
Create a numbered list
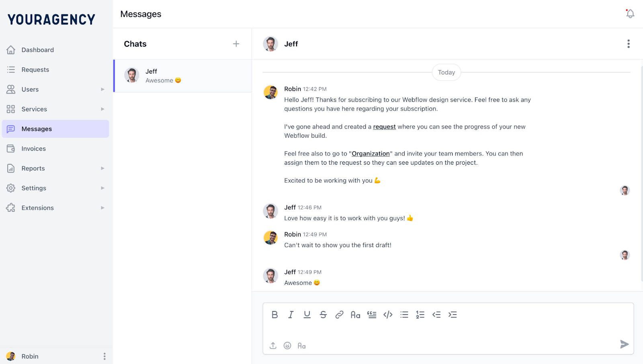(x=420, y=315)
